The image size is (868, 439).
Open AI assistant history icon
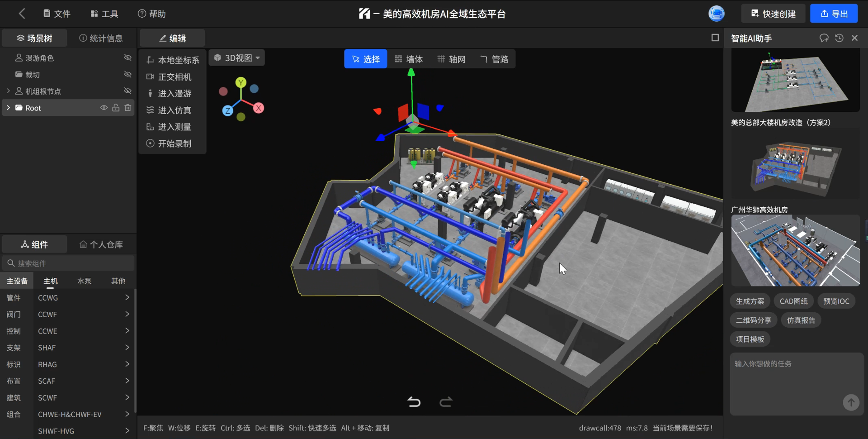point(840,38)
